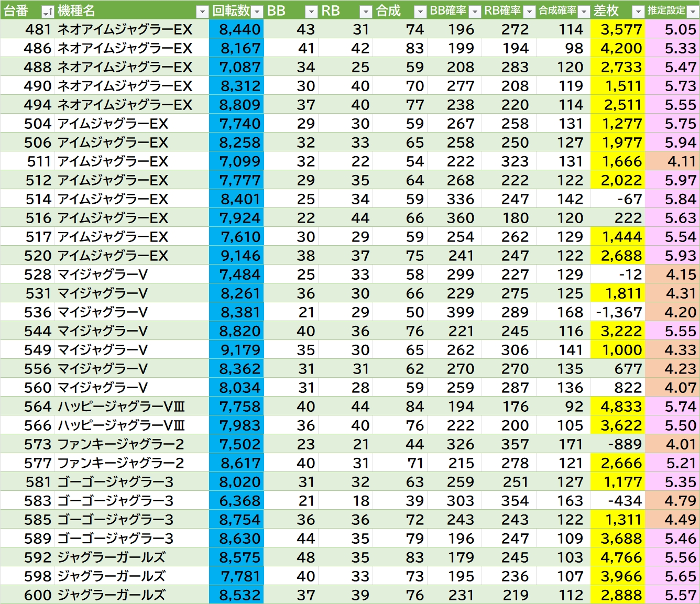Click the 推定設定 filter dropdown arrow
Image resolution: width=700 pixels, height=604 pixels.
click(693, 12)
